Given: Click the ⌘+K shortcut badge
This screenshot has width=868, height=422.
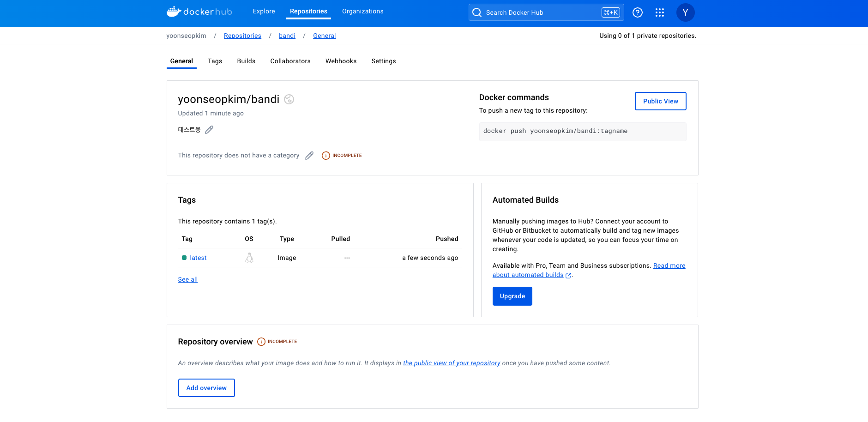Looking at the screenshot, I should pos(611,12).
